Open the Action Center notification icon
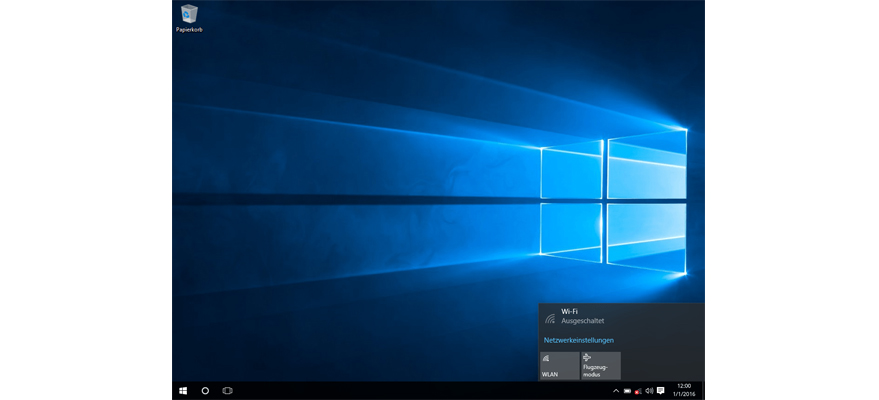Viewport: 879px width, 400px height. (661, 390)
